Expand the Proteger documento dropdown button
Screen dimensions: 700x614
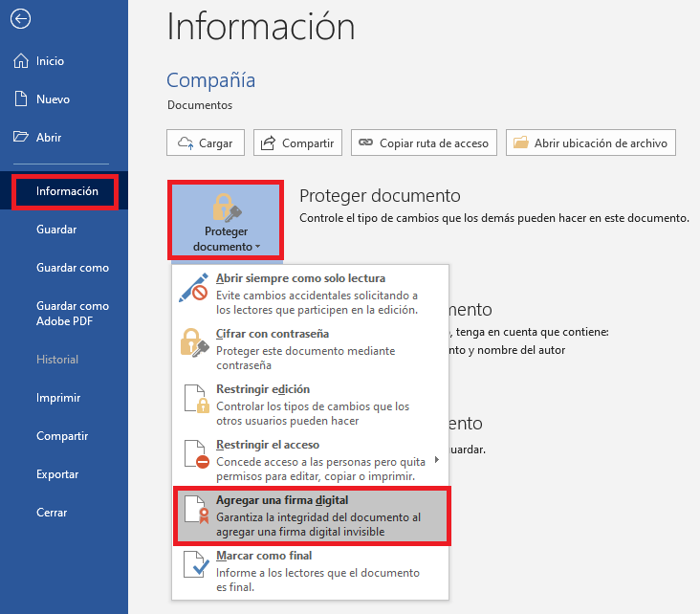[226, 219]
